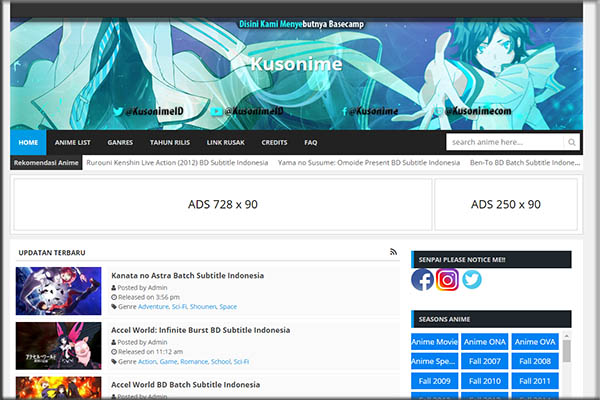Click the Seasons Anime scroll up arrow
Image resolution: width=600 pixels, height=400 pixels.
click(x=567, y=336)
